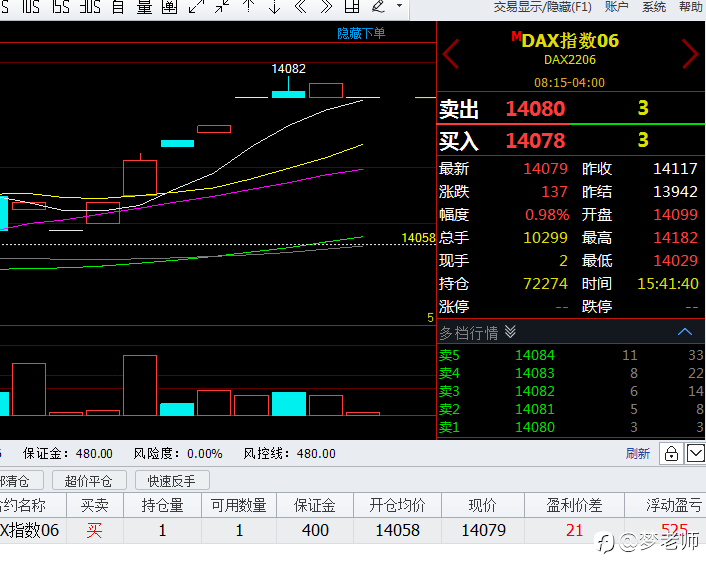The width and height of the screenshot is (706, 579).
Task: Click the 可用数量 column header
Action: (239, 505)
